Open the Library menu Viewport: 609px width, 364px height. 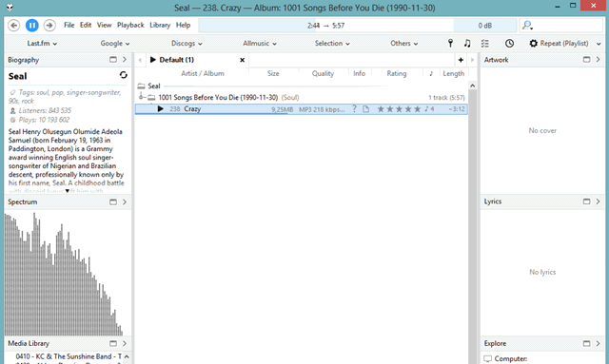point(160,26)
